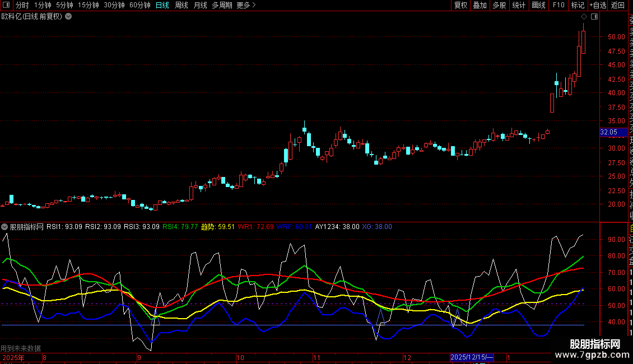Open 多周期 multi-period view
633x364 pixels.
click(x=222, y=5)
